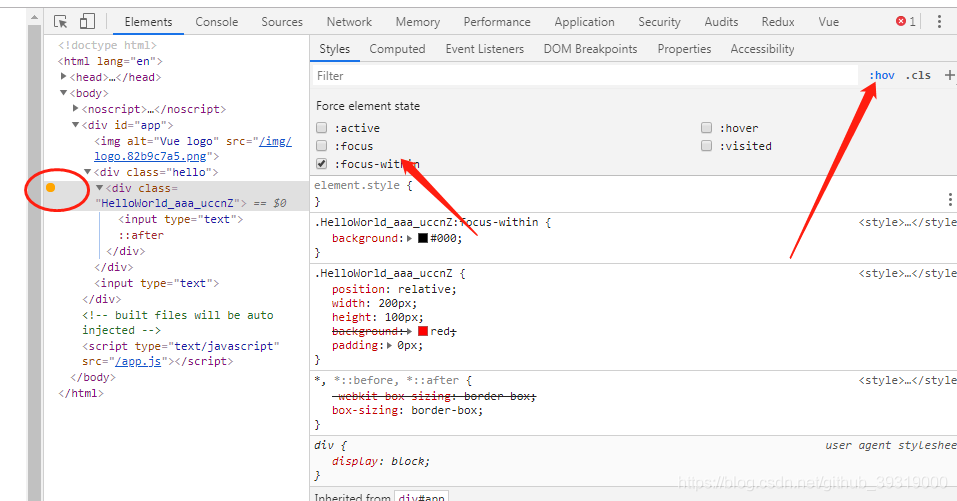957x501 pixels.
Task: Collapse the div id="app" node
Action: click(x=76, y=124)
